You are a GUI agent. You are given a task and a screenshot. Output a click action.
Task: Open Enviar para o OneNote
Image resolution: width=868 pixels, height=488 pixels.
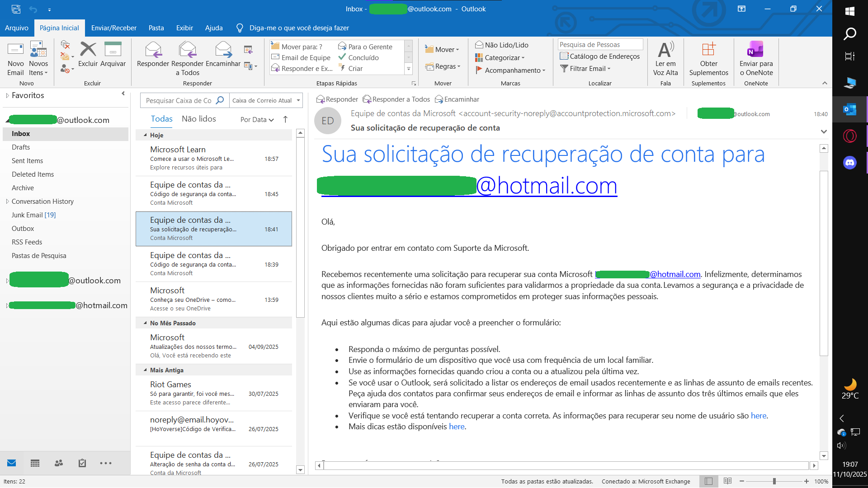(x=756, y=50)
